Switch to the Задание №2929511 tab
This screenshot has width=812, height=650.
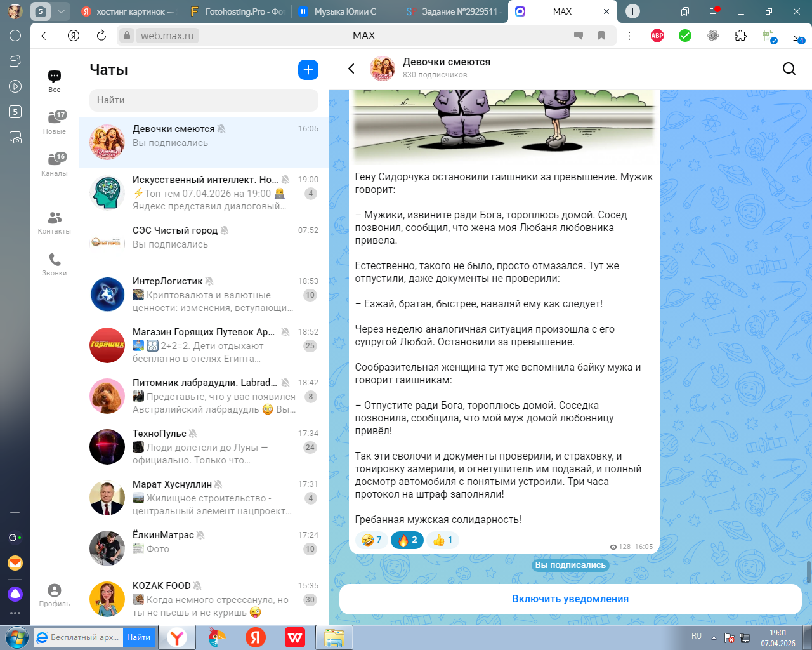454,11
